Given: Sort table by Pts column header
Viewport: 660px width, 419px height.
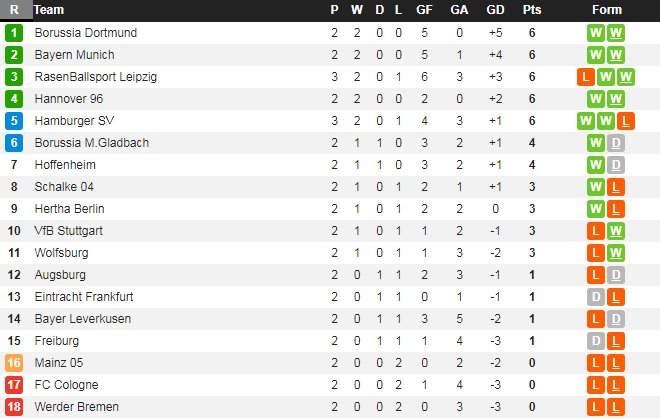Looking at the screenshot, I should point(531,10).
